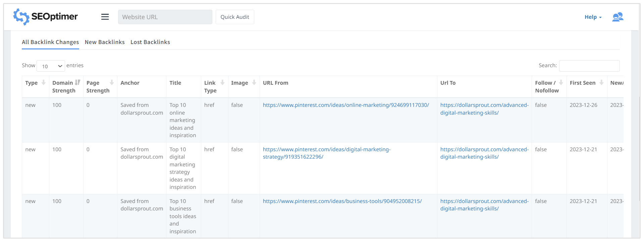Viewport: 644px width, 242px height.
Task: Sort by Link Type arrow icon
Action: pos(222,83)
